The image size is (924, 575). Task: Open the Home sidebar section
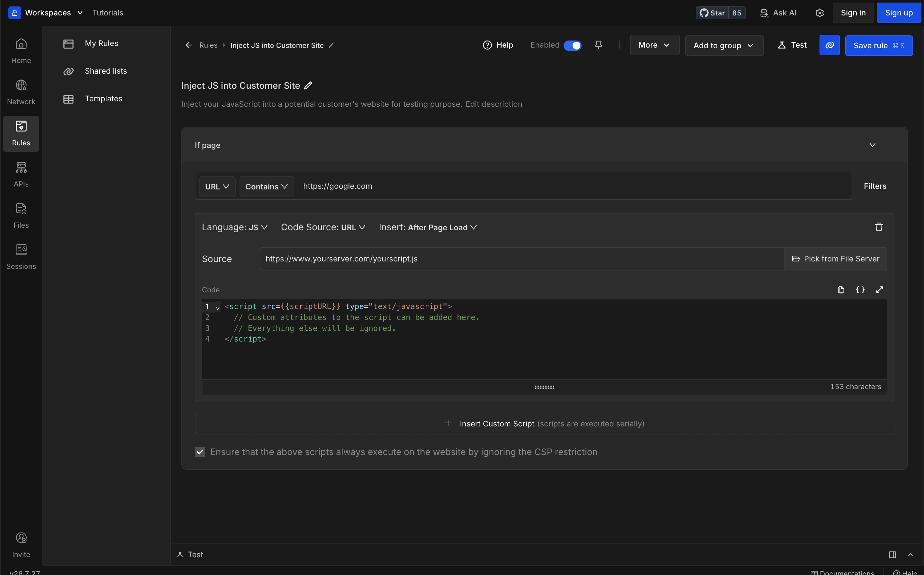pos(21,51)
